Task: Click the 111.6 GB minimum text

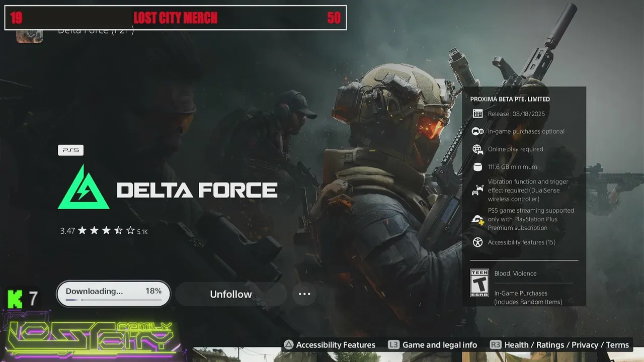Action: click(512, 167)
